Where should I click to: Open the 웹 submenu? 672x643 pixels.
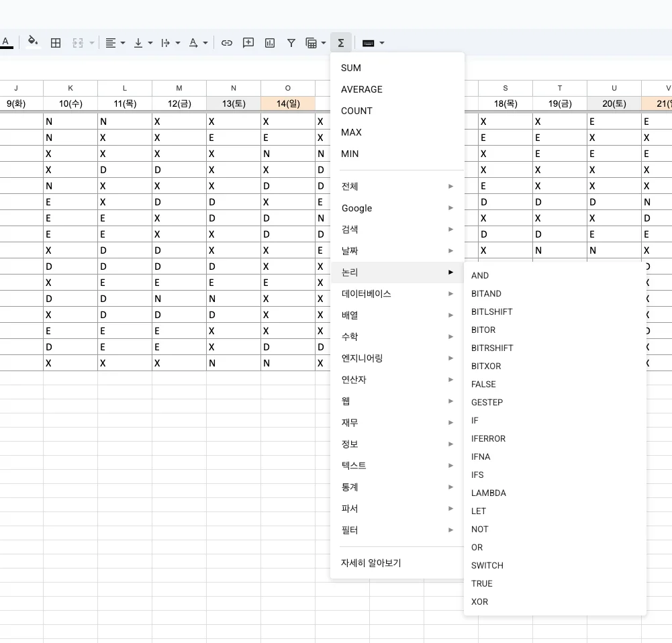(397, 401)
